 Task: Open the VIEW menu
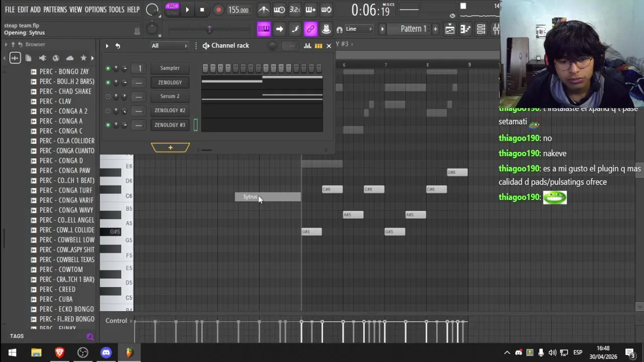tap(75, 10)
